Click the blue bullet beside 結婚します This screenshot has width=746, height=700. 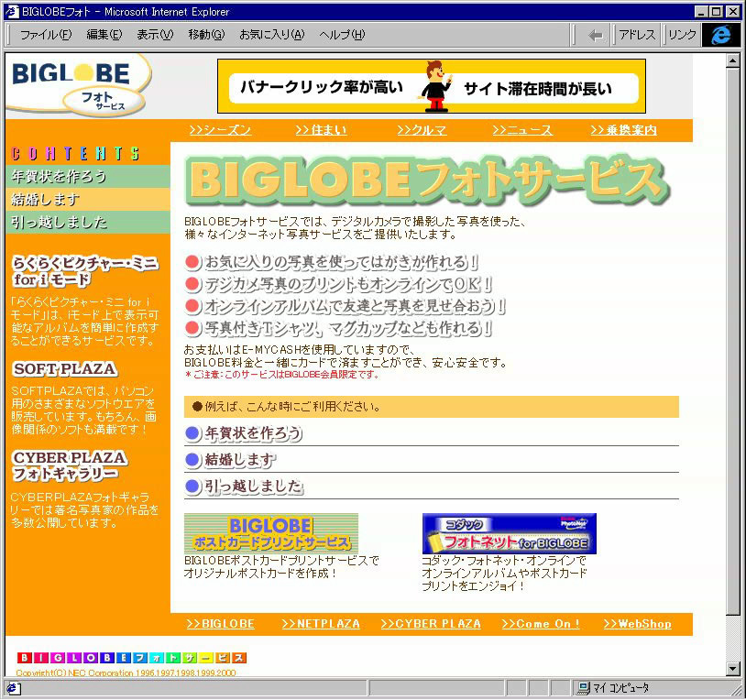click(192, 460)
